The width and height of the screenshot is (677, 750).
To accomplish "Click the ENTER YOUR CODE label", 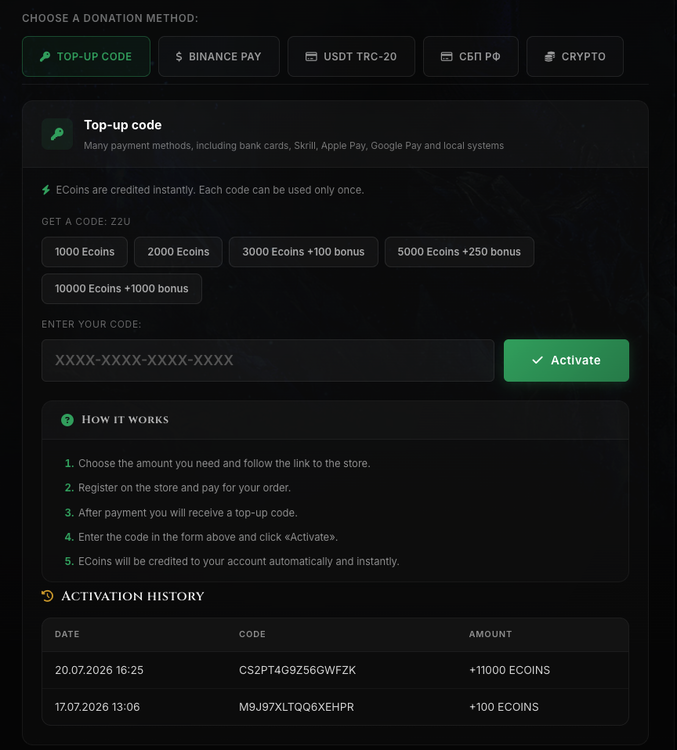I will pos(91,324).
